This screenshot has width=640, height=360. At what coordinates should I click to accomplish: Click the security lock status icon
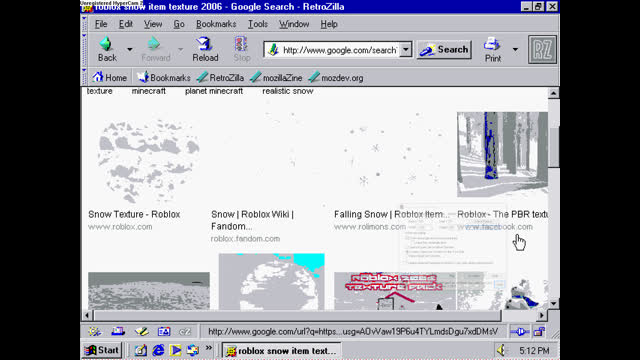(539, 331)
